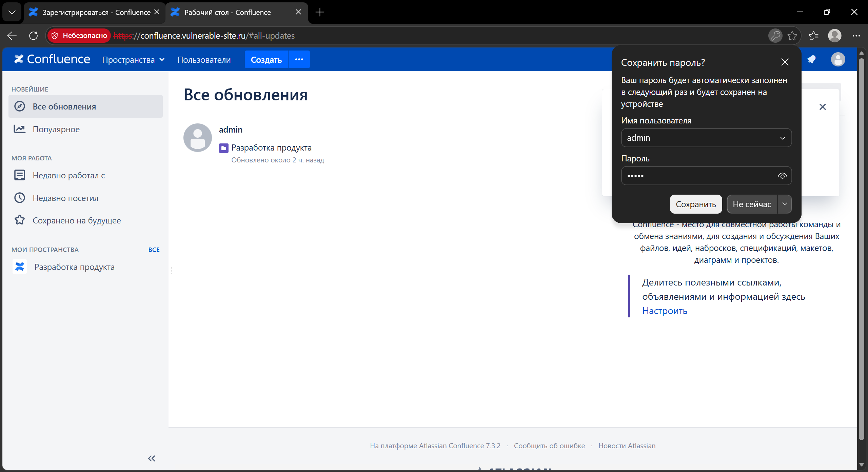Click the blue Создать button
The image size is (868, 472).
click(x=266, y=60)
